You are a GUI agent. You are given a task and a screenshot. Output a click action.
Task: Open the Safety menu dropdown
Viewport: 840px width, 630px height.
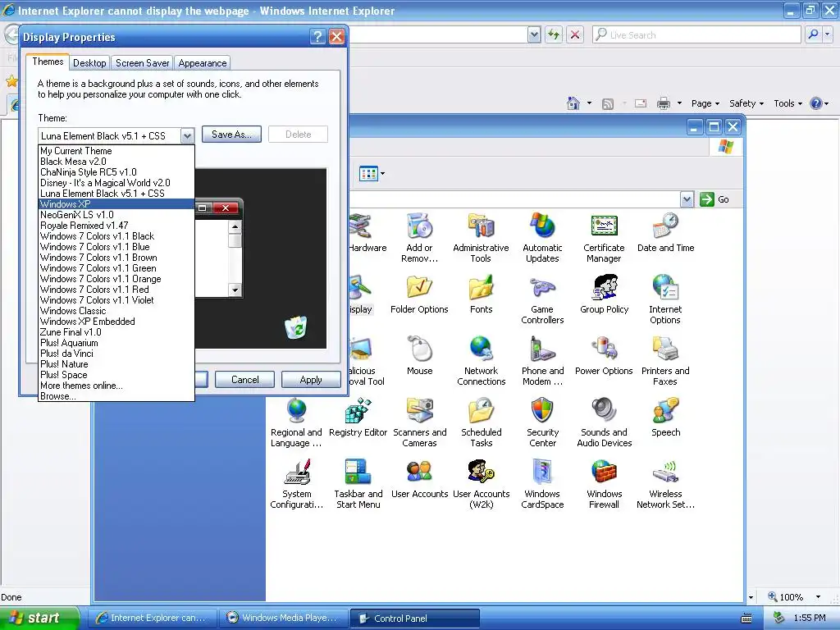[746, 103]
